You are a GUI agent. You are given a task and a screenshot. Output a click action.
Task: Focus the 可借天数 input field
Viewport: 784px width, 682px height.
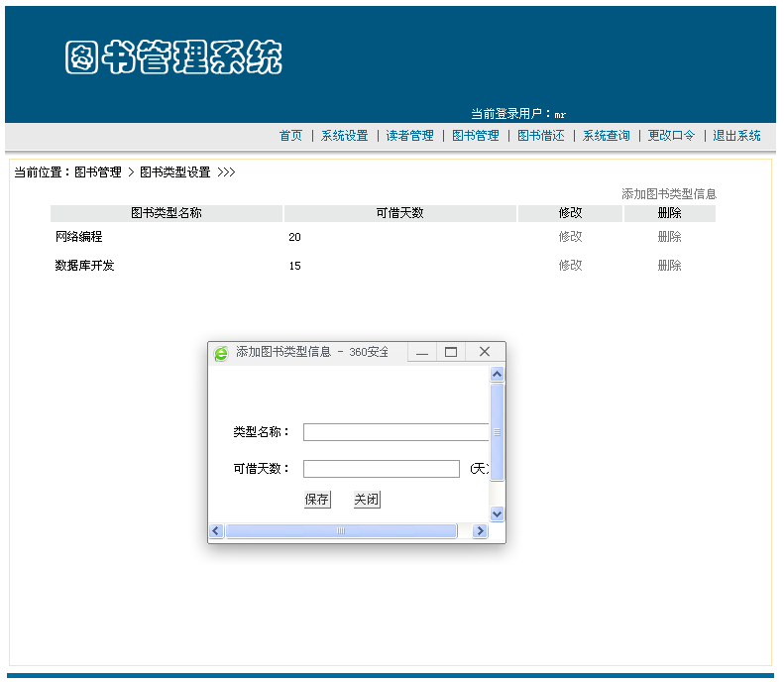coord(382,469)
